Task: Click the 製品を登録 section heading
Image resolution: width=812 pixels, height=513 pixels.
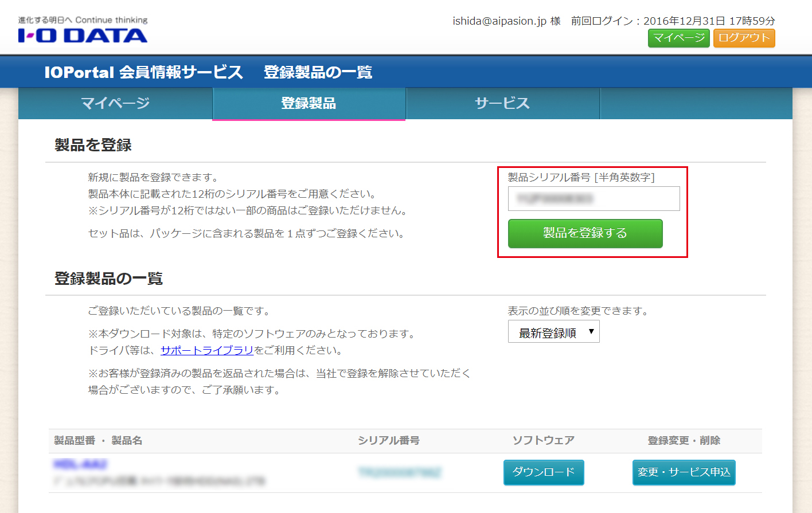Action: coord(93,145)
